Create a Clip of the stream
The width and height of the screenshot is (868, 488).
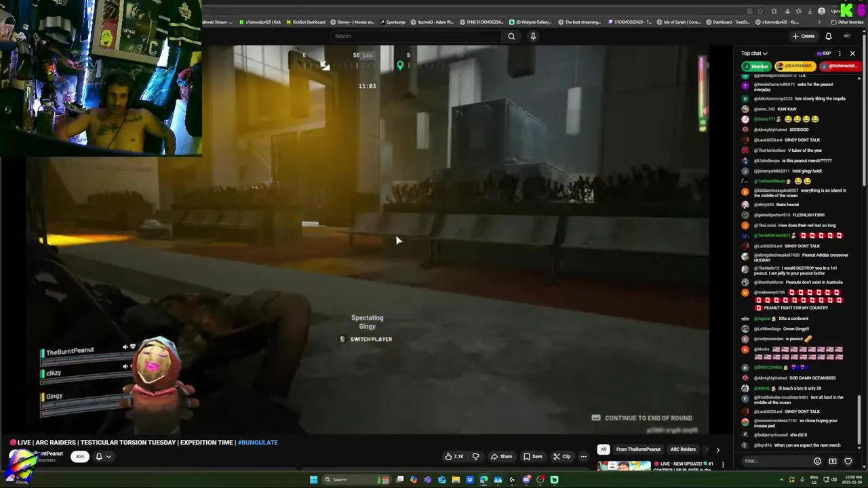coord(561,456)
